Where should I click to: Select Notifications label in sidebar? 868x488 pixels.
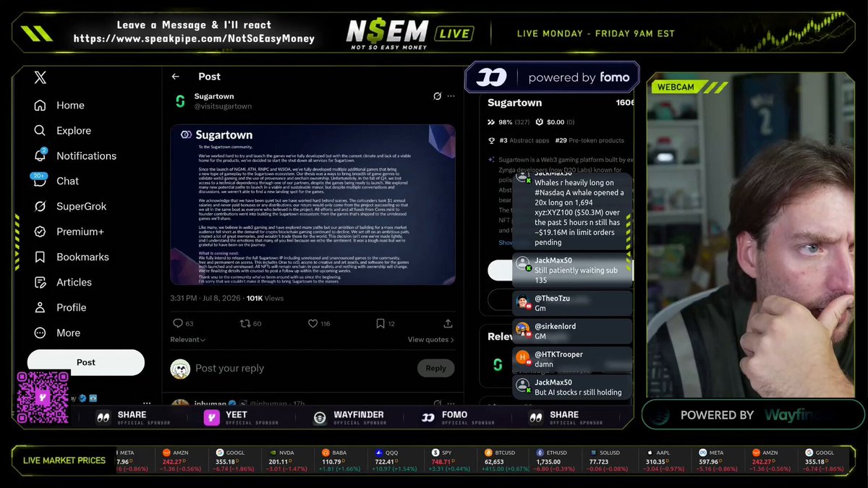point(86,155)
